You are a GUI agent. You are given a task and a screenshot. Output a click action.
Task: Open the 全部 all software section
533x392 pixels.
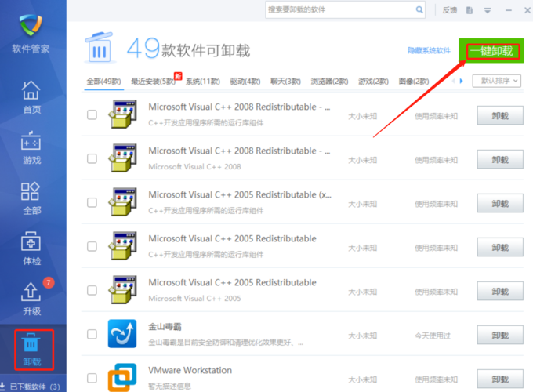click(x=31, y=198)
